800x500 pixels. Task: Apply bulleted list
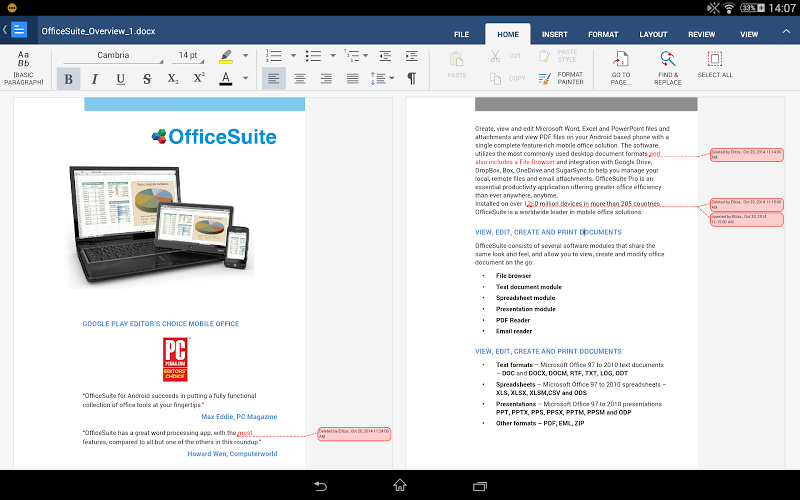(313, 56)
